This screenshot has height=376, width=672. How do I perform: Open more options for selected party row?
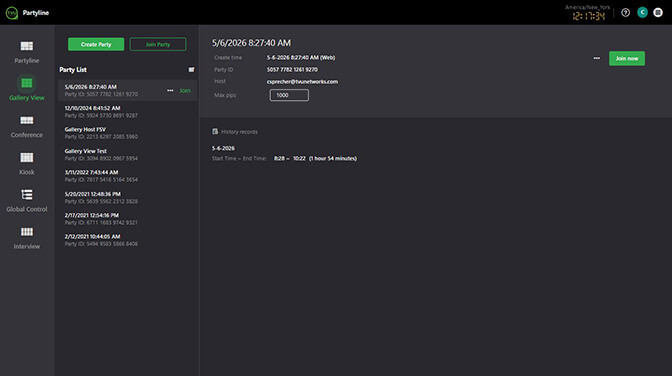170,90
